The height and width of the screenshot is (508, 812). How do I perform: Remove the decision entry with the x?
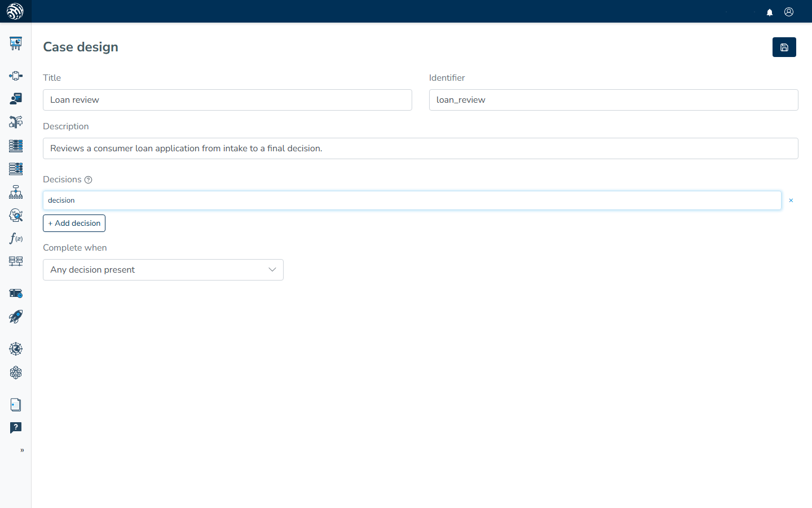pyautogui.click(x=791, y=200)
